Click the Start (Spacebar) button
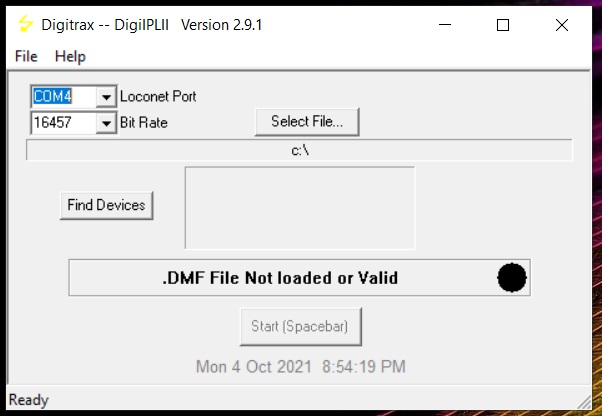 (x=300, y=327)
